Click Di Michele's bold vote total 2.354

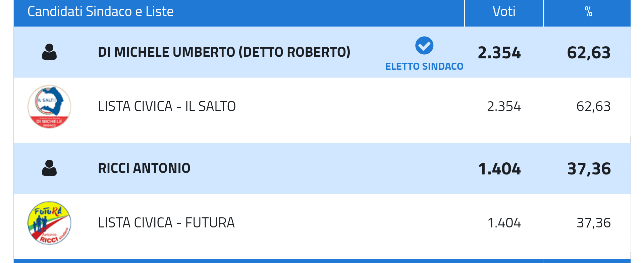click(x=499, y=53)
